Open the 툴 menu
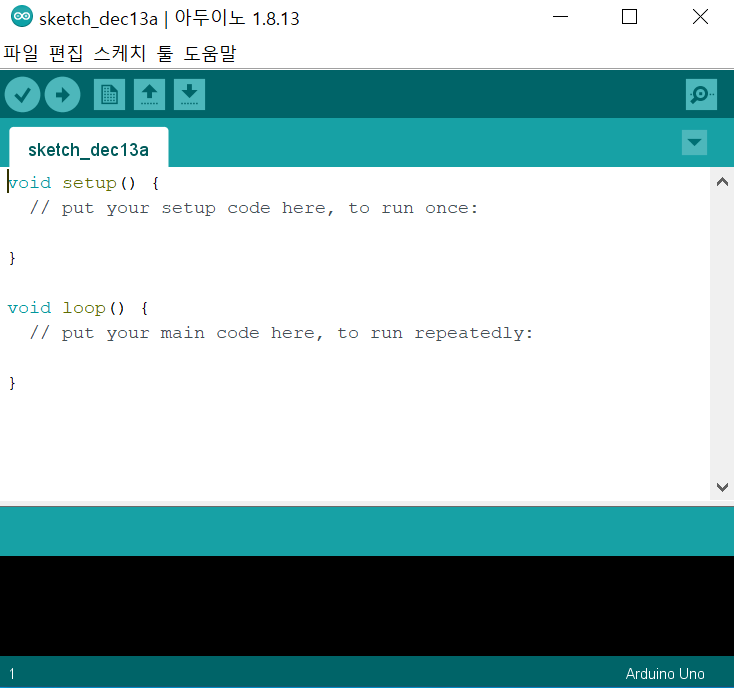The height and width of the screenshot is (688, 734). (165, 53)
